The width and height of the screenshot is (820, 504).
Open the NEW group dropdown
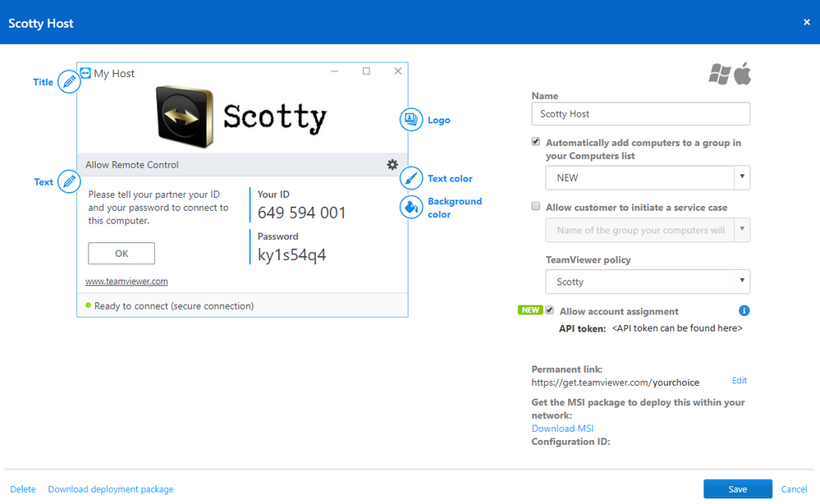click(648, 178)
